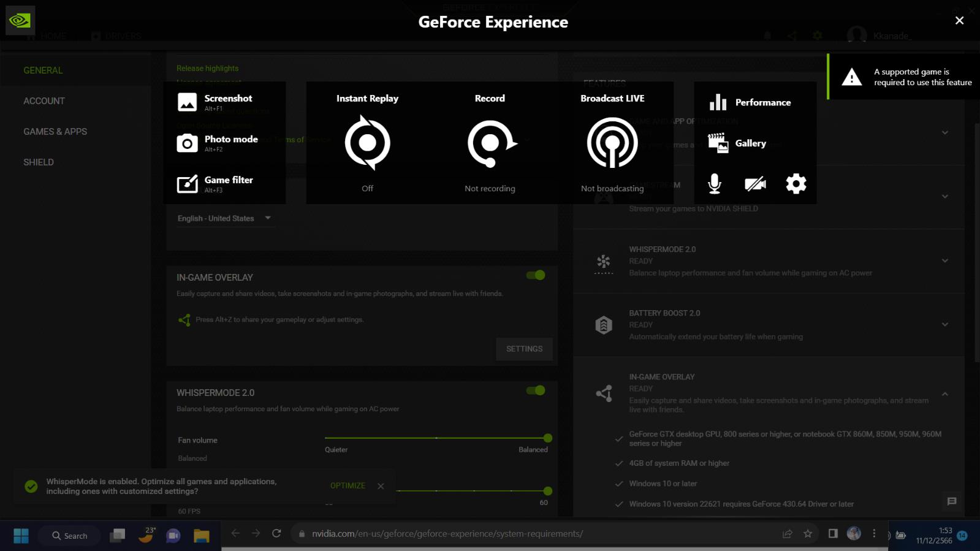Open in-game overlay SETTINGS button
980x551 pixels.
click(x=524, y=349)
